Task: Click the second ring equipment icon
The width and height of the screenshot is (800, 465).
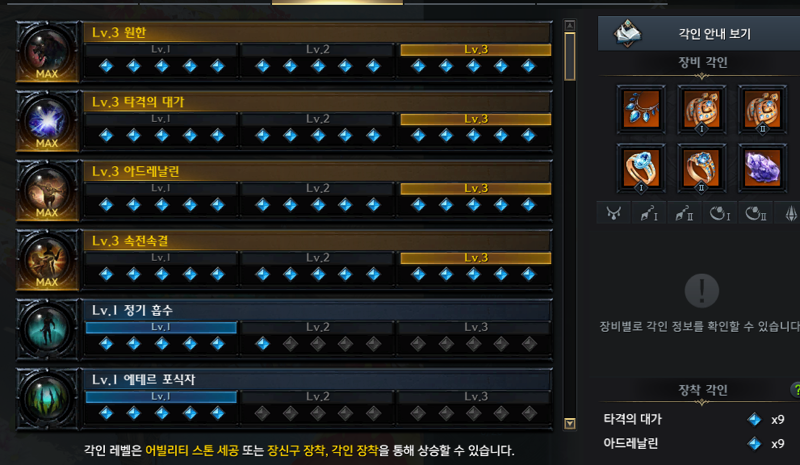Action: [x=702, y=168]
